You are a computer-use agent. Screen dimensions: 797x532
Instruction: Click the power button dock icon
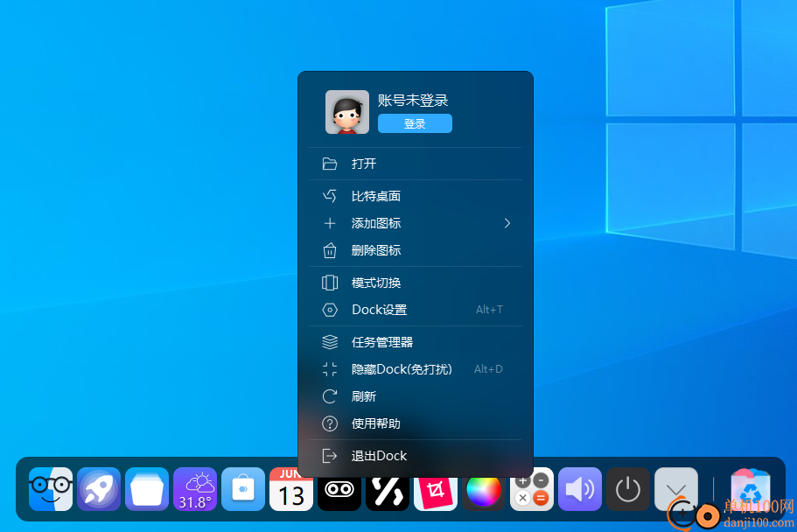click(628, 489)
